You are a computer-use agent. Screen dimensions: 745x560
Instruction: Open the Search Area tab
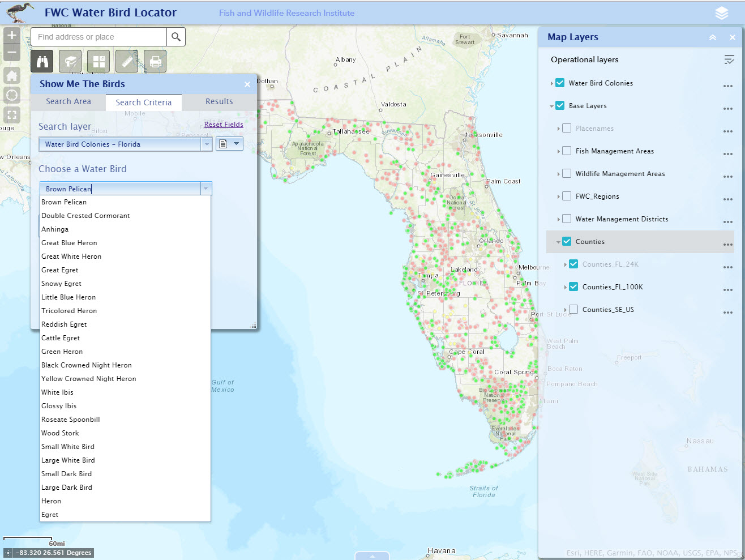(x=68, y=101)
